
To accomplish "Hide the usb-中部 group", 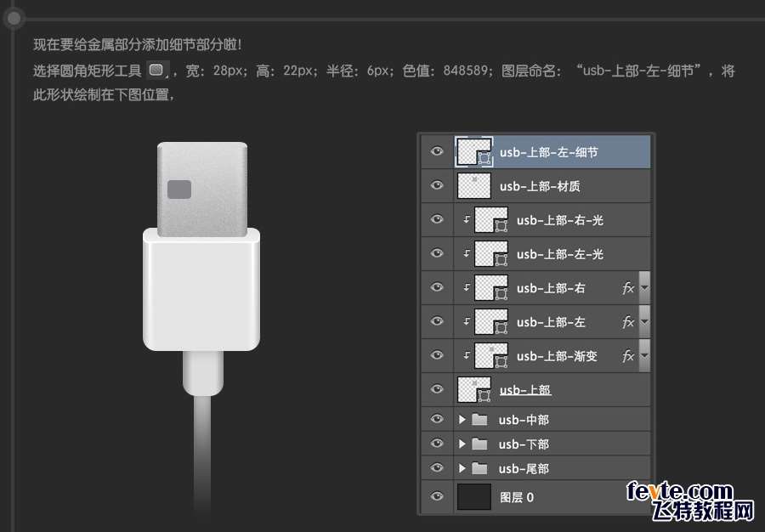I will point(437,419).
